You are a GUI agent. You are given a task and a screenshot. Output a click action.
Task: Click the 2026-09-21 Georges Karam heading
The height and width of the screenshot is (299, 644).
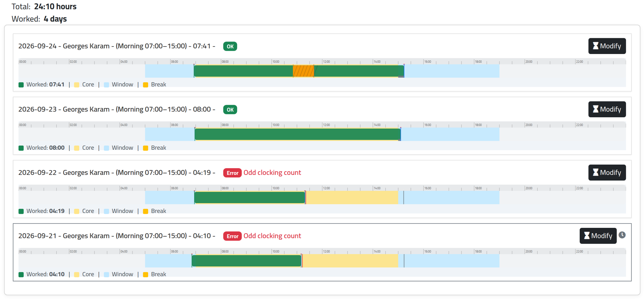[x=117, y=236]
